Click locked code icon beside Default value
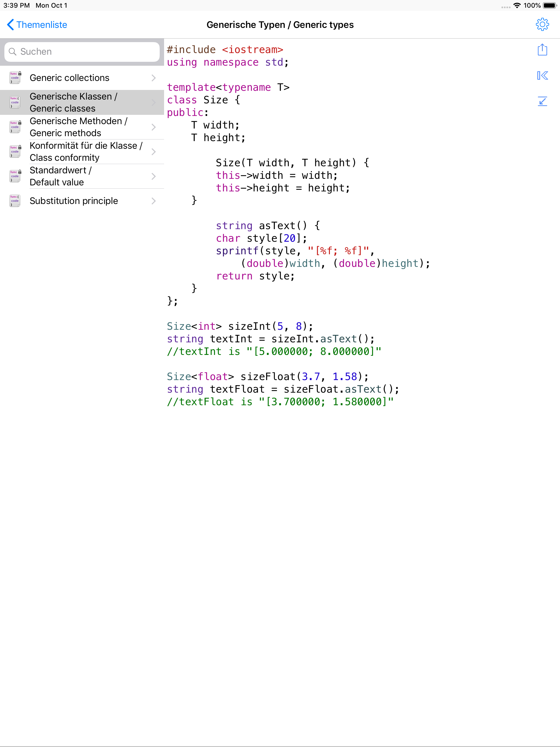 click(x=15, y=176)
